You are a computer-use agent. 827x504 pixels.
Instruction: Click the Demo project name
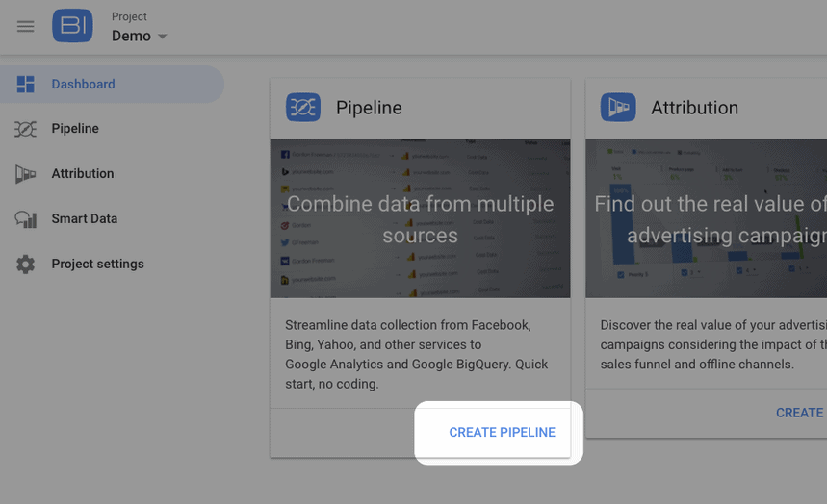[x=131, y=37]
